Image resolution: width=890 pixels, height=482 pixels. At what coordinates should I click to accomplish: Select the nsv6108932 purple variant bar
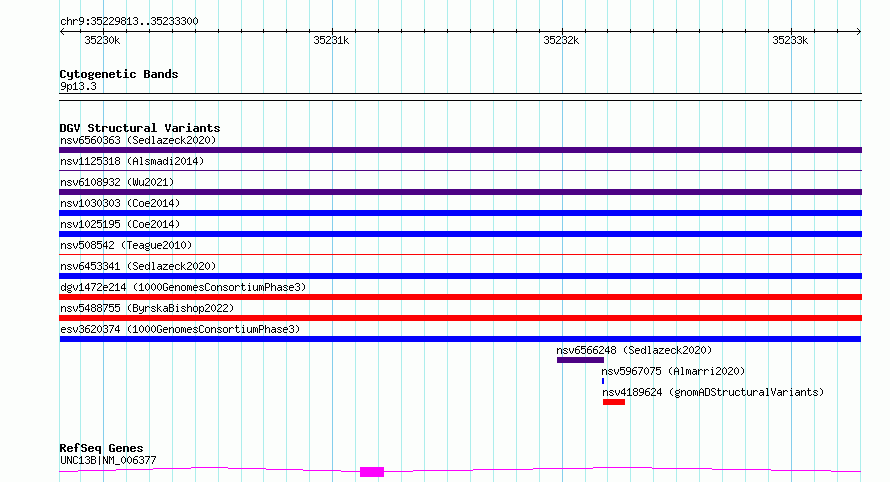pyautogui.click(x=460, y=192)
